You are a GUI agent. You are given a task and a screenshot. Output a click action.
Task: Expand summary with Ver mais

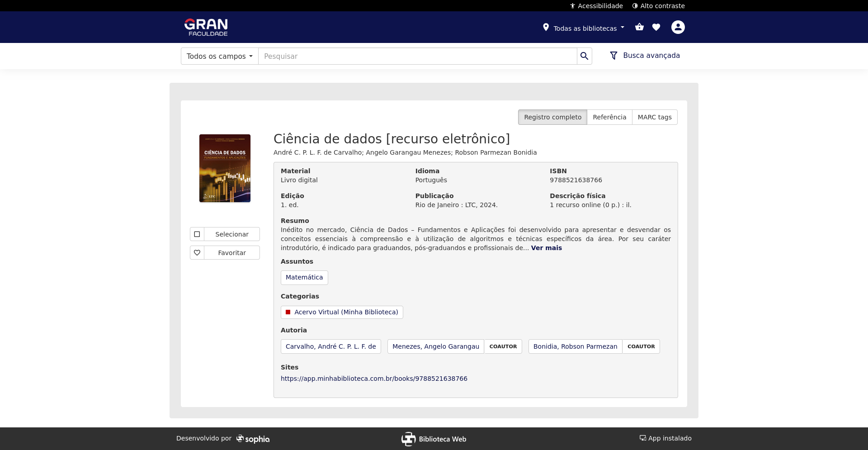click(546, 248)
